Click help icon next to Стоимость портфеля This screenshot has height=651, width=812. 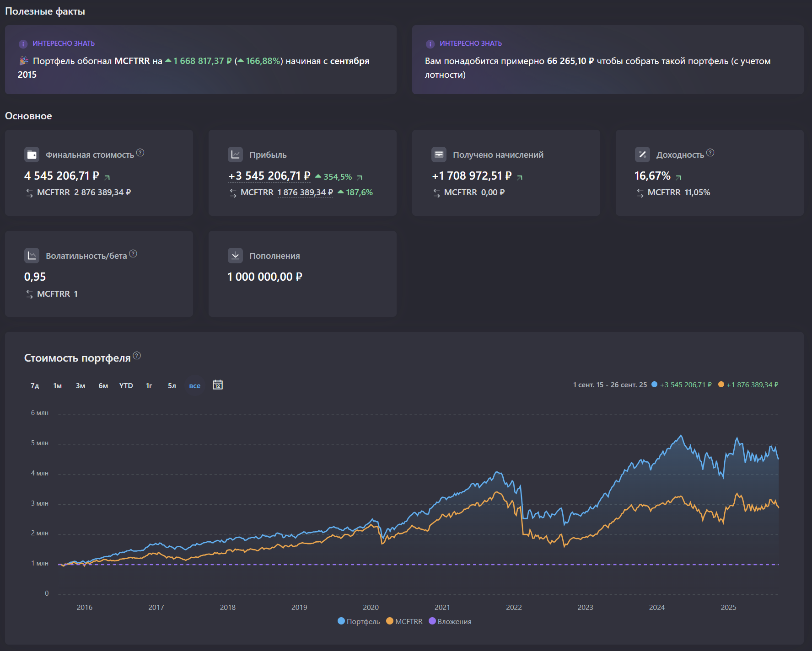click(137, 356)
